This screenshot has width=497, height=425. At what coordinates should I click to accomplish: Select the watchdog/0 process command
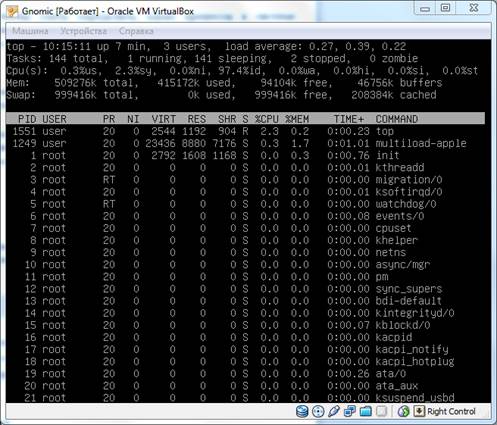406,204
